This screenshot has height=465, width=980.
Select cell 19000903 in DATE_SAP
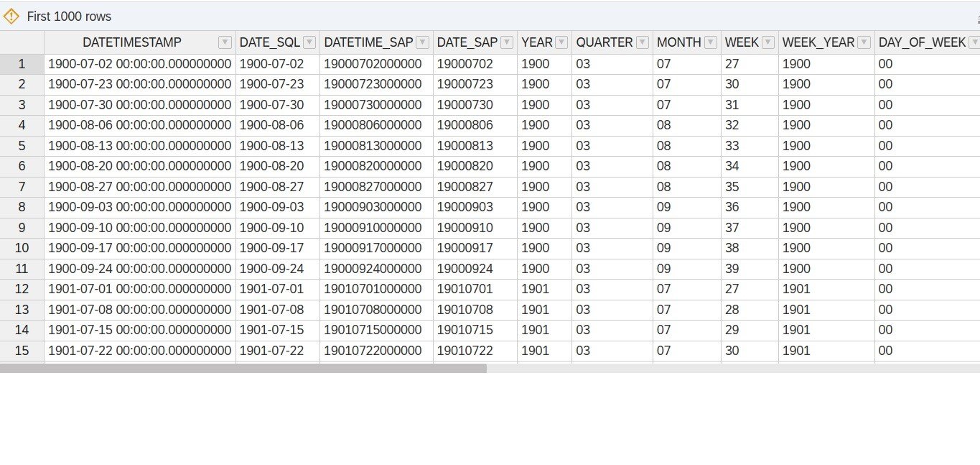pyautogui.click(x=475, y=207)
